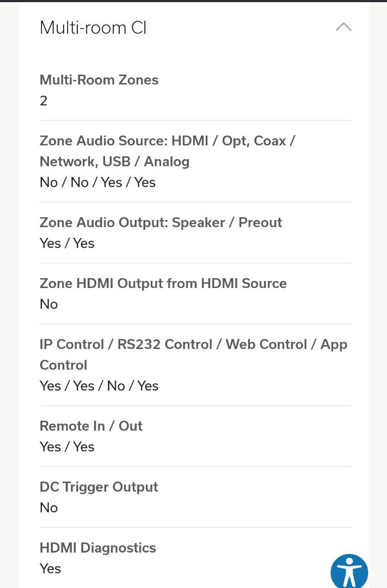This screenshot has width=387, height=588.
Task: Select Zone Audio Output: Speaker / Preout label
Action: 161,222
